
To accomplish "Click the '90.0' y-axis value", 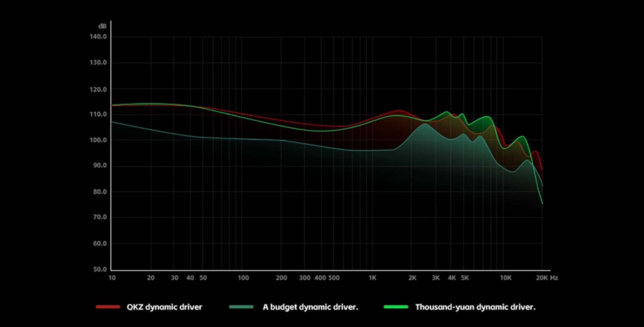I will click(x=100, y=165).
